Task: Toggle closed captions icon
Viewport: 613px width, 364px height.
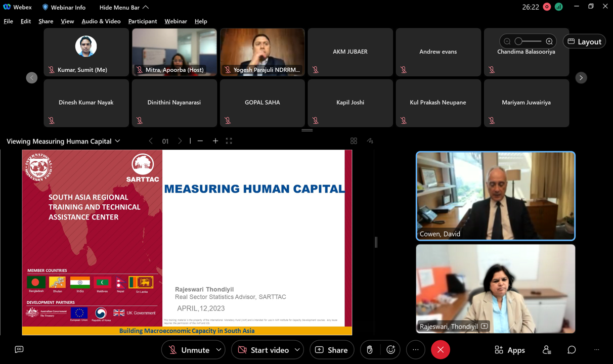Action: click(x=19, y=349)
